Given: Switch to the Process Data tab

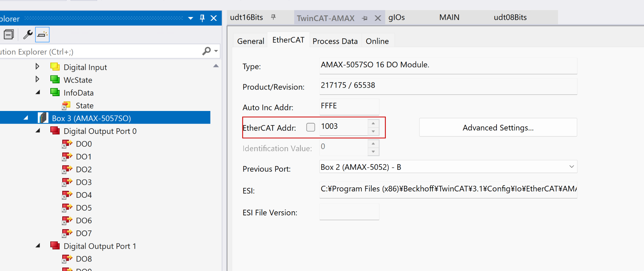Looking at the screenshot, I should tap(335, 41).
